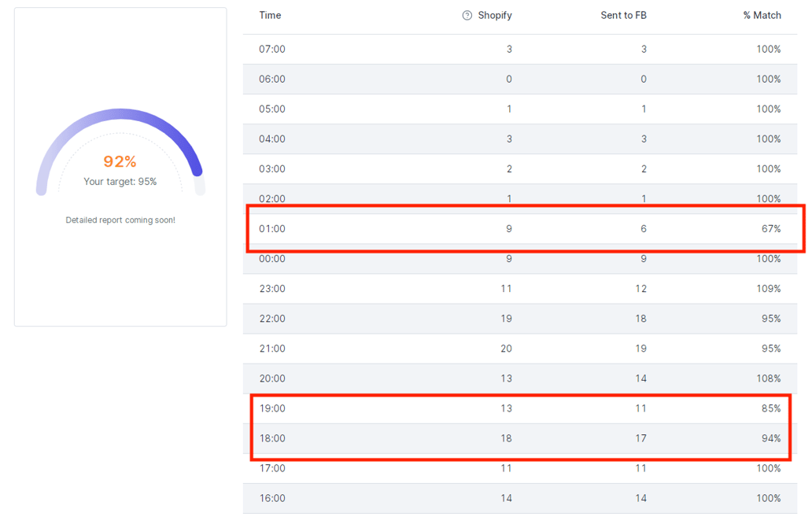
Task: Select the 19:00 time cell
Action: pos(272,408)
